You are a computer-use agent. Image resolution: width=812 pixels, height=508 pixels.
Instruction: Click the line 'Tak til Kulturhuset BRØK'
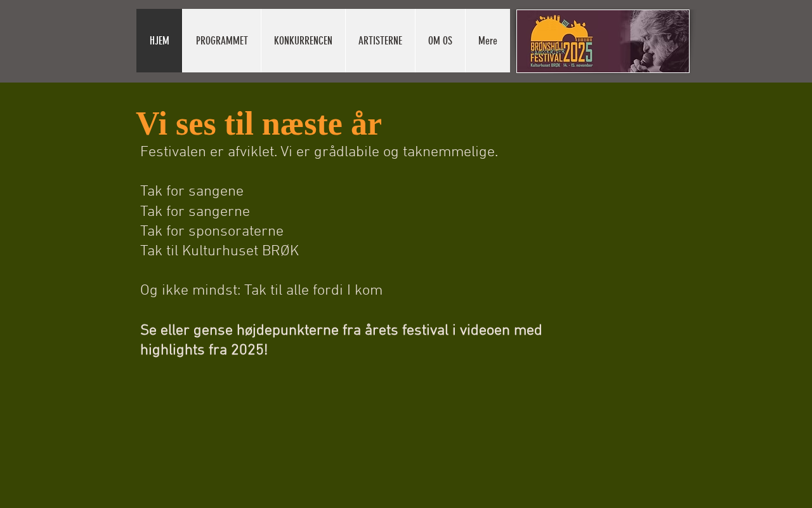(219, 251)
